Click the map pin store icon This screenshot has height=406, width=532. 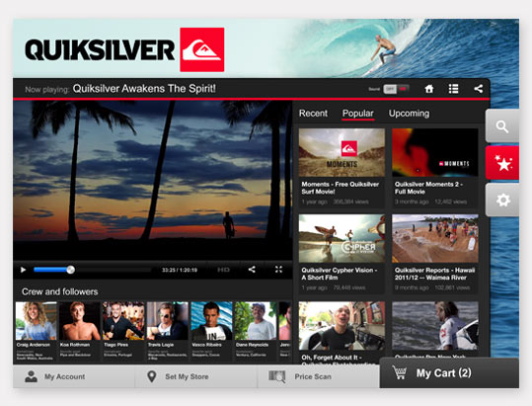pyautogui.click(x=152, y=376)
